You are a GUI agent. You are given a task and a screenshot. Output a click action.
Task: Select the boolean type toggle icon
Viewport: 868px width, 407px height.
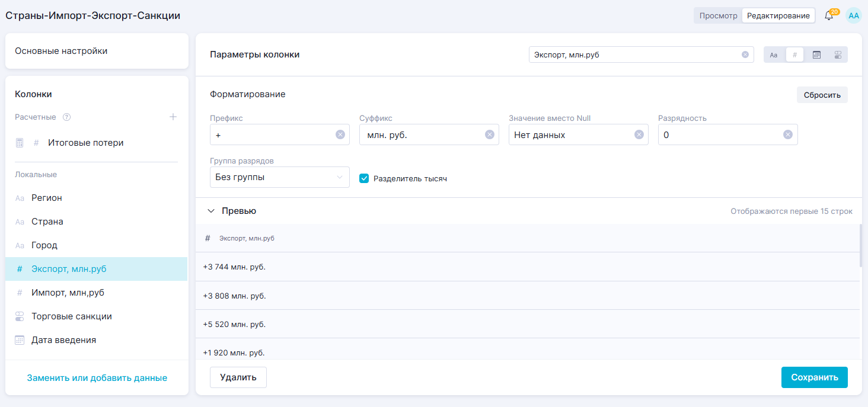[838, 55]
